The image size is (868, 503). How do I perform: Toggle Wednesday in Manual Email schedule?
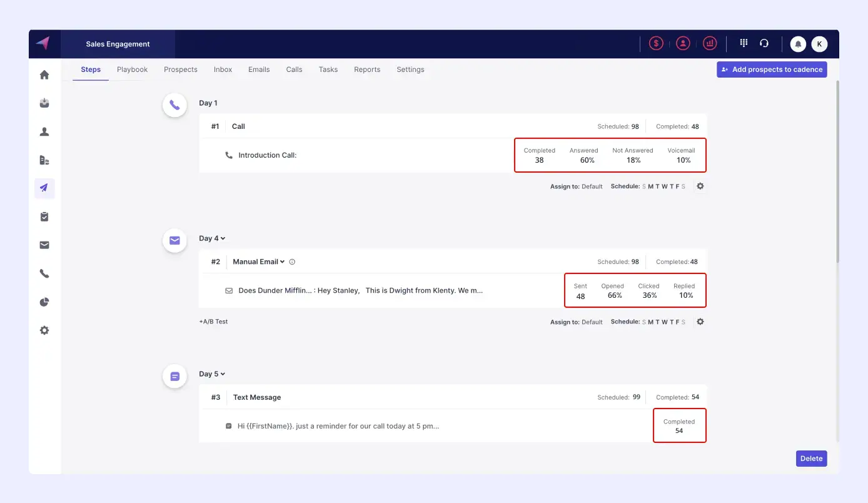point(664,322)
